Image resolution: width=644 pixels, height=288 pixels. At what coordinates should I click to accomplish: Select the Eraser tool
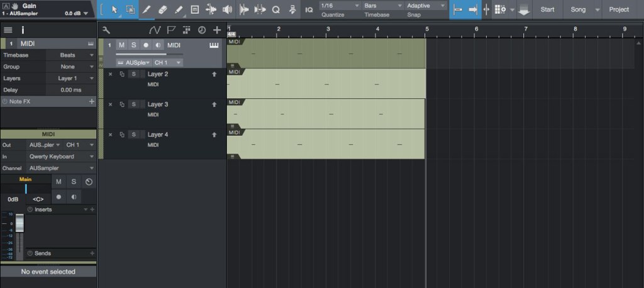click(163, 9)
